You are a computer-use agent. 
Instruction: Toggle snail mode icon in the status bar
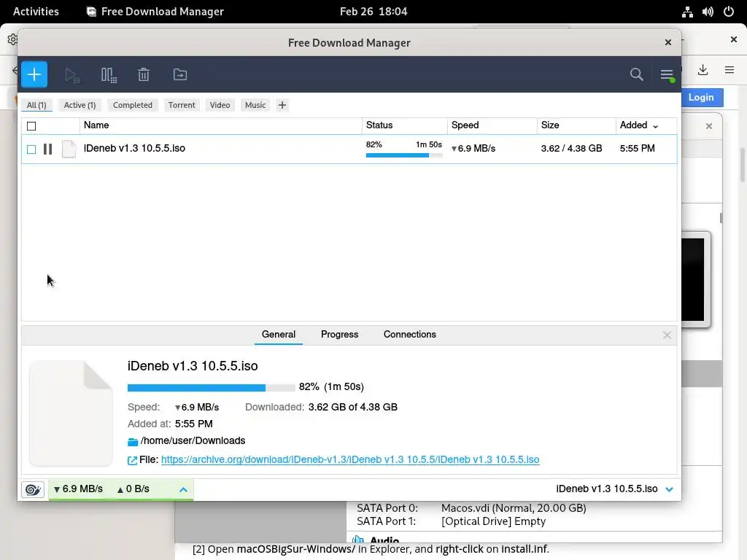[33, 489]
